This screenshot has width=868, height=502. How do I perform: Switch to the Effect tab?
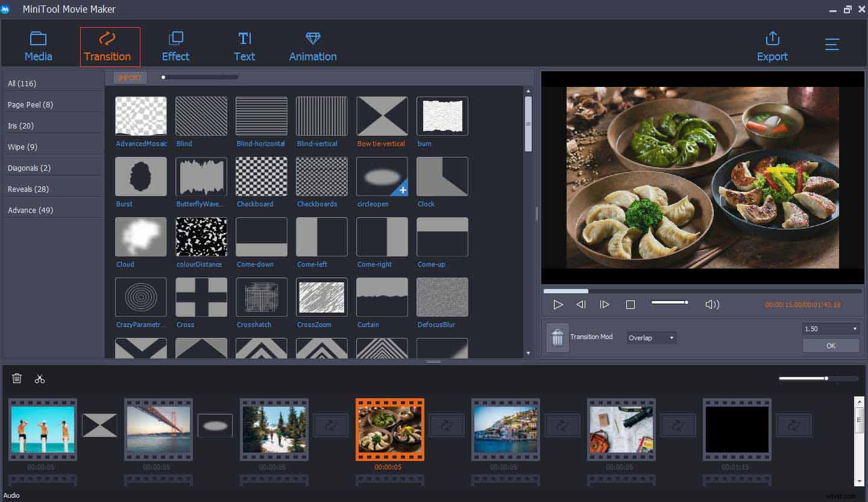[175, 46]
